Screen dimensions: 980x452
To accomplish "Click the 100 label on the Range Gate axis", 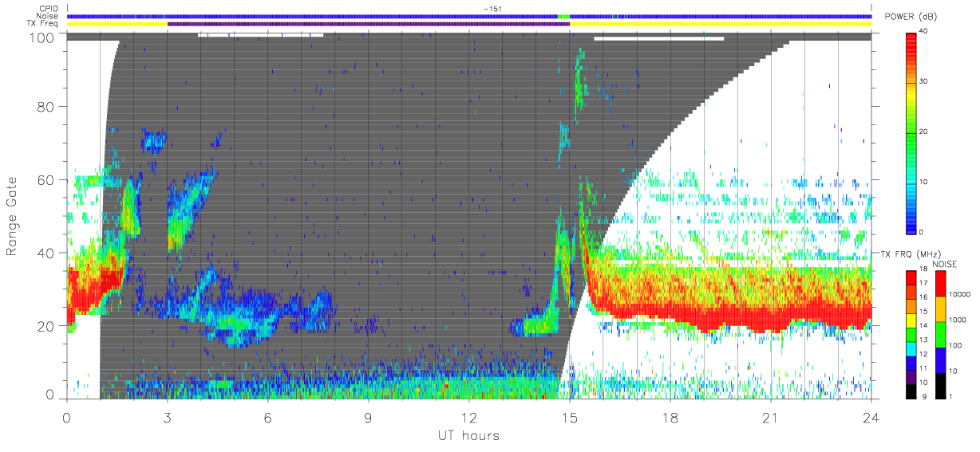I will coord(42,37).
